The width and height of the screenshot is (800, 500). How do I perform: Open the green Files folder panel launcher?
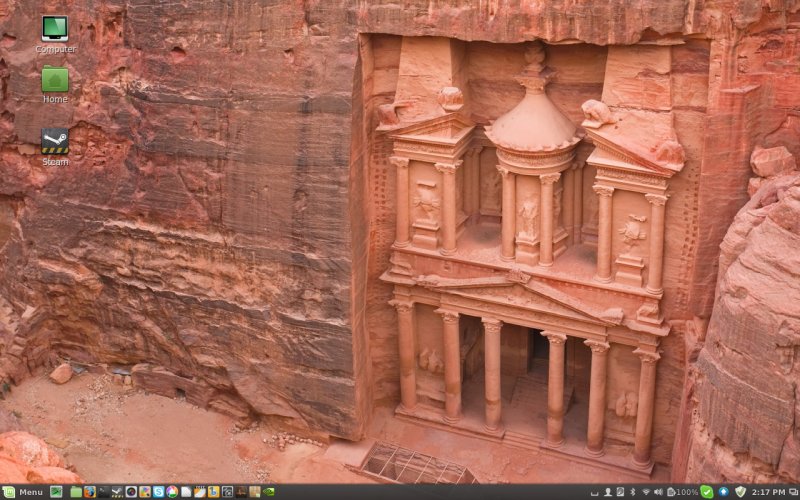[76, 492]
